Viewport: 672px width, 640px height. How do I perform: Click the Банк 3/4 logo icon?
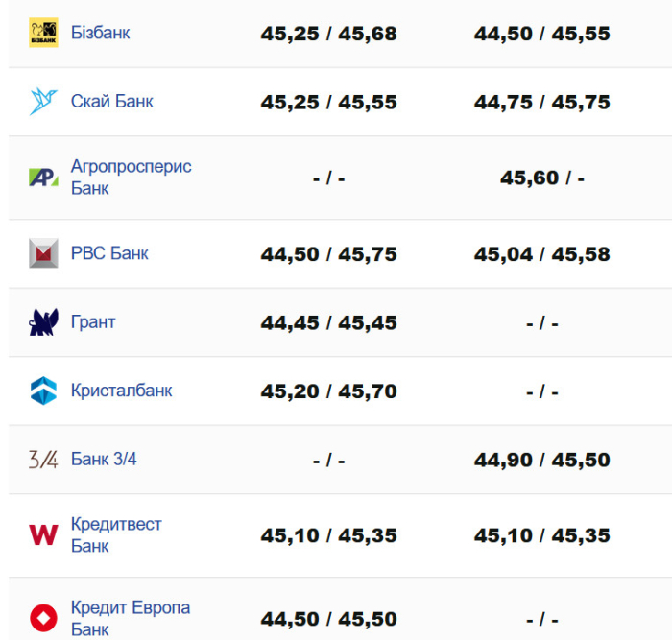click(x=43, y=460)
